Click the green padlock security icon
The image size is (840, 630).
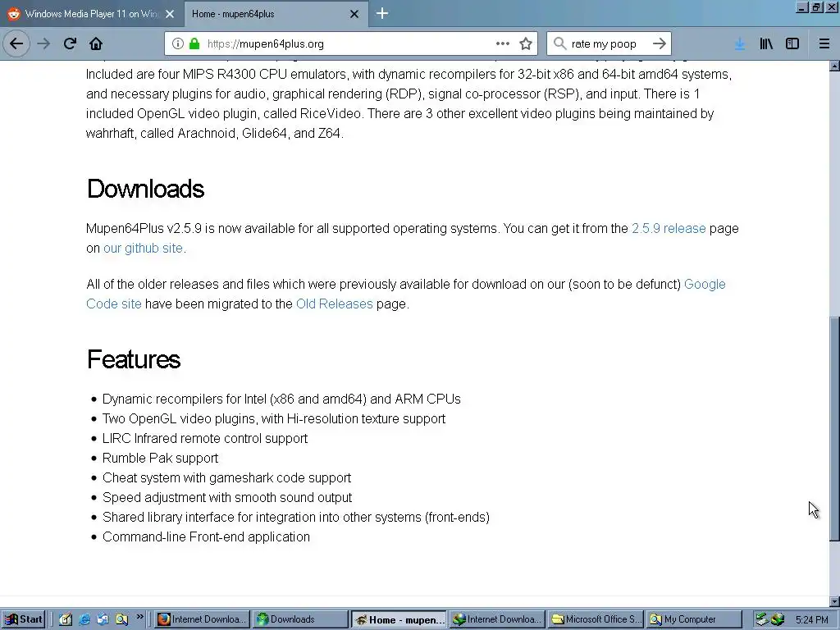194,43
